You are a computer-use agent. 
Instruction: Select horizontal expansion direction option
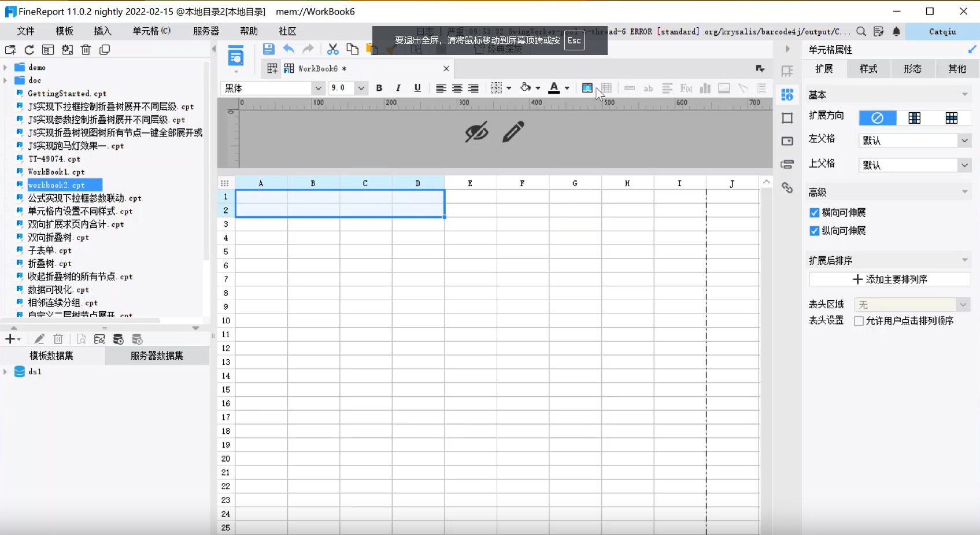pos(952,118)
